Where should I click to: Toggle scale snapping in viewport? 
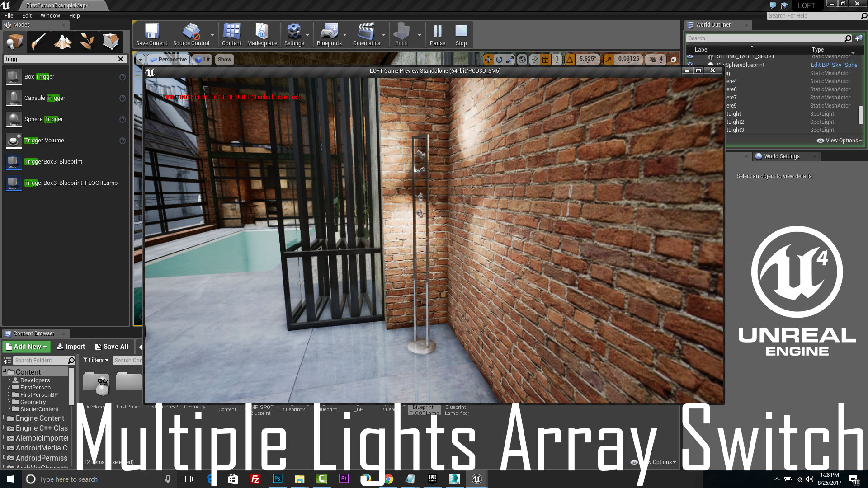pyautogui.click(x=608, y=59)
